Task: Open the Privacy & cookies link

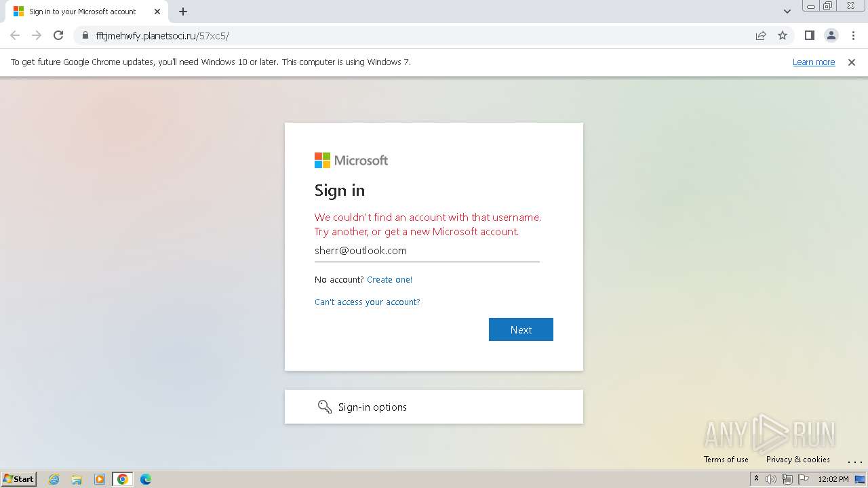Action: [x=798, y=459]
